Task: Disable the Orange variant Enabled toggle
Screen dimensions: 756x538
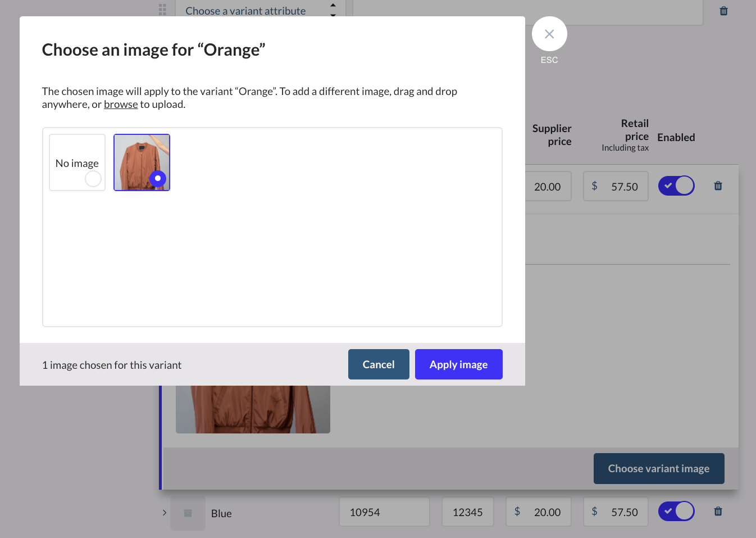Action: point(676,186)
